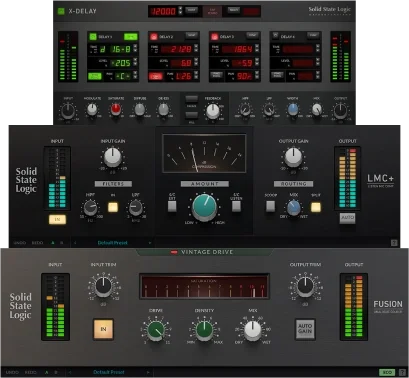
Task: Go to previous preset in Vintage Drive
Action: tap(70, 372)
